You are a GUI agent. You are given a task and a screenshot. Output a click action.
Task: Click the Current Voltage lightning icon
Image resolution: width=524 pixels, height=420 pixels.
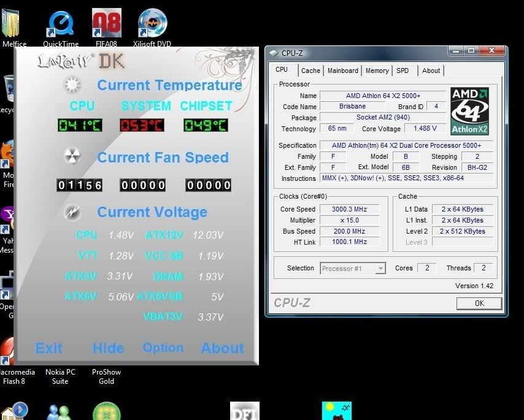pyautogui.click(x=72, y=212)
